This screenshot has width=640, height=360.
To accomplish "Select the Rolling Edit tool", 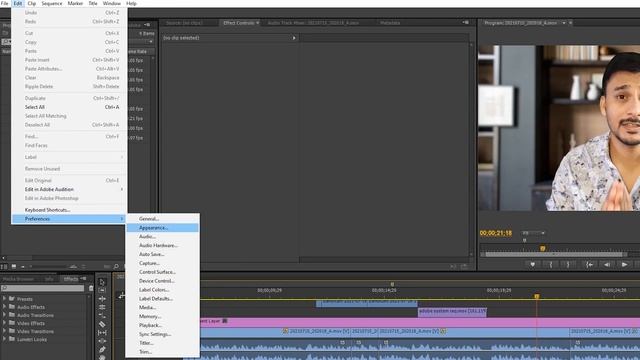I will tap(102, 307).
